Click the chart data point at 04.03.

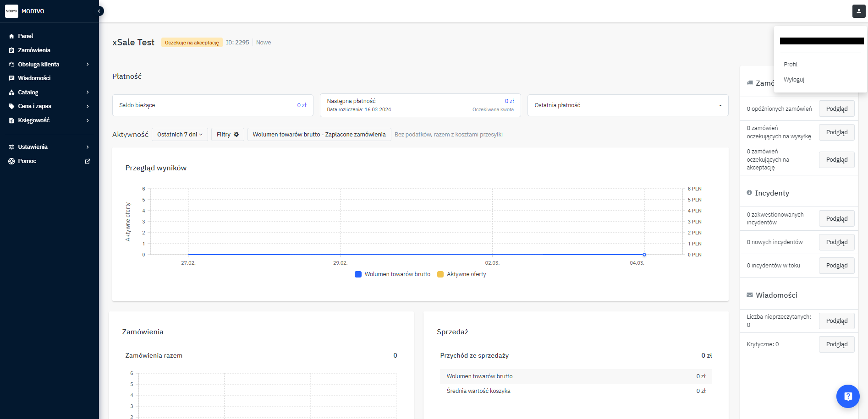coord(644,255)
